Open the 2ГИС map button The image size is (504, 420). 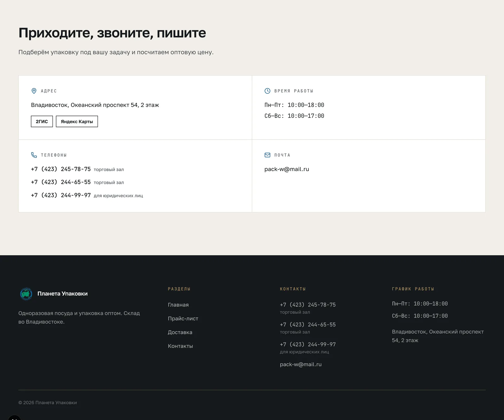42,122
